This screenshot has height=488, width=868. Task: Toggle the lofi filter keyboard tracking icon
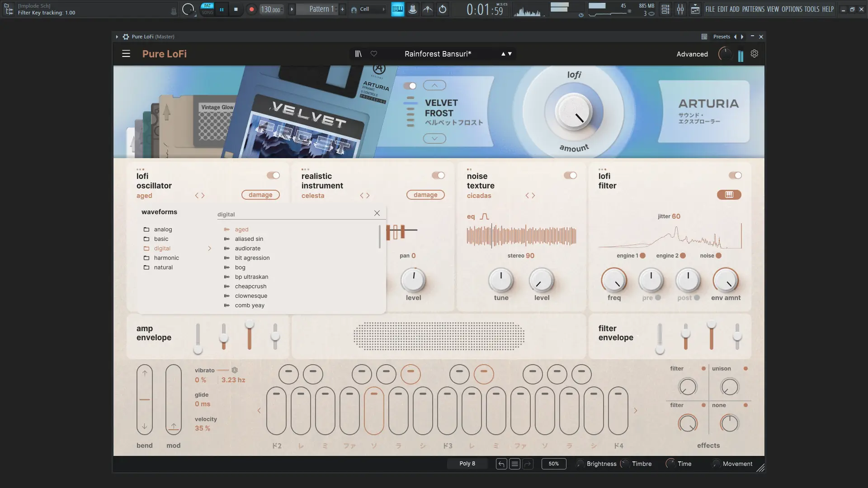pos(729,195)
